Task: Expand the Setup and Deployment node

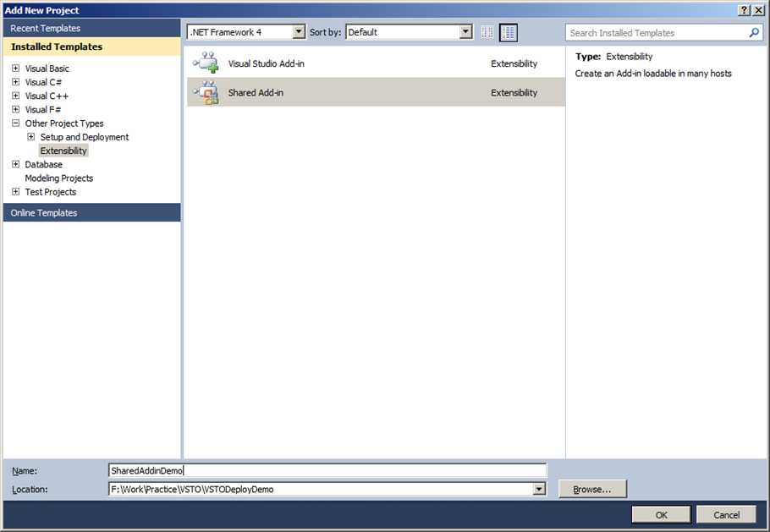Action: (x=31, y=137)
